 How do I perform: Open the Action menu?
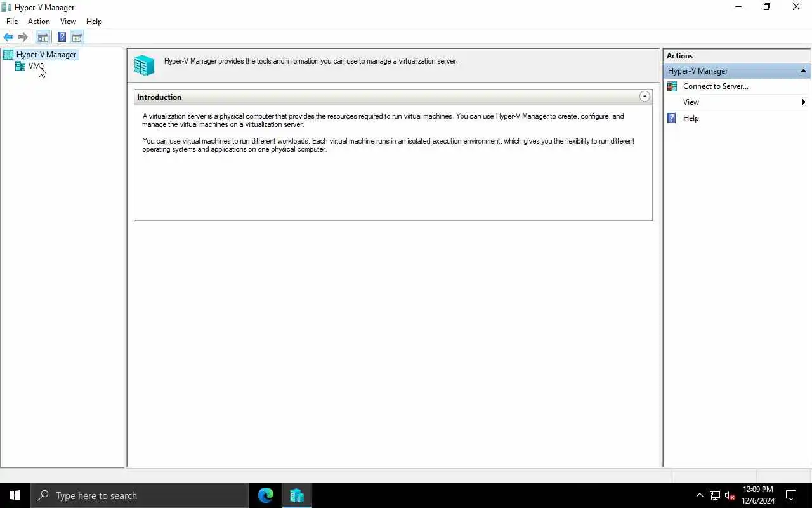(39, 22)
